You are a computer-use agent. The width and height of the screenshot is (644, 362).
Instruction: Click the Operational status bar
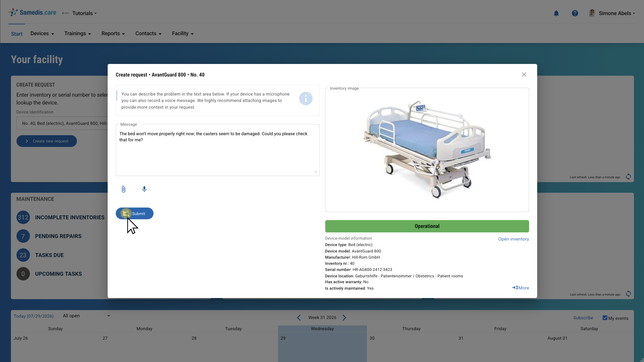pos(427,226)
